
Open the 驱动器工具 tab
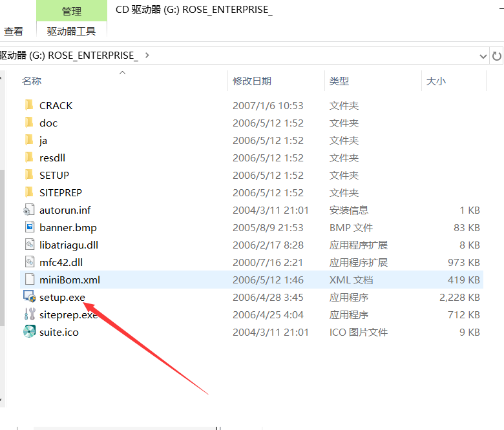[x=71, y=31]
